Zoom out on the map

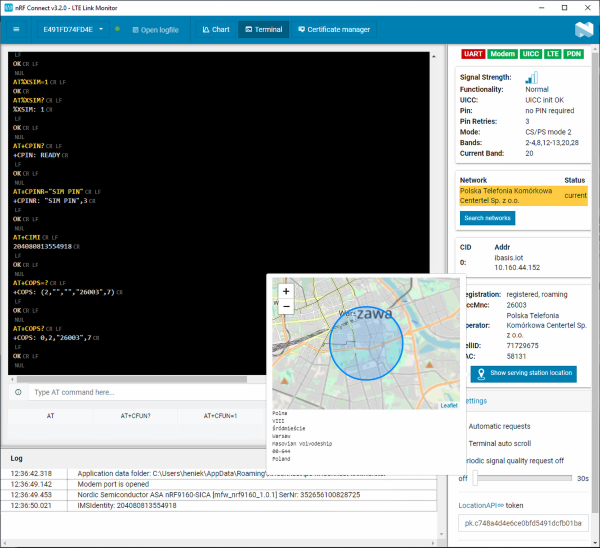coord(287,307)
